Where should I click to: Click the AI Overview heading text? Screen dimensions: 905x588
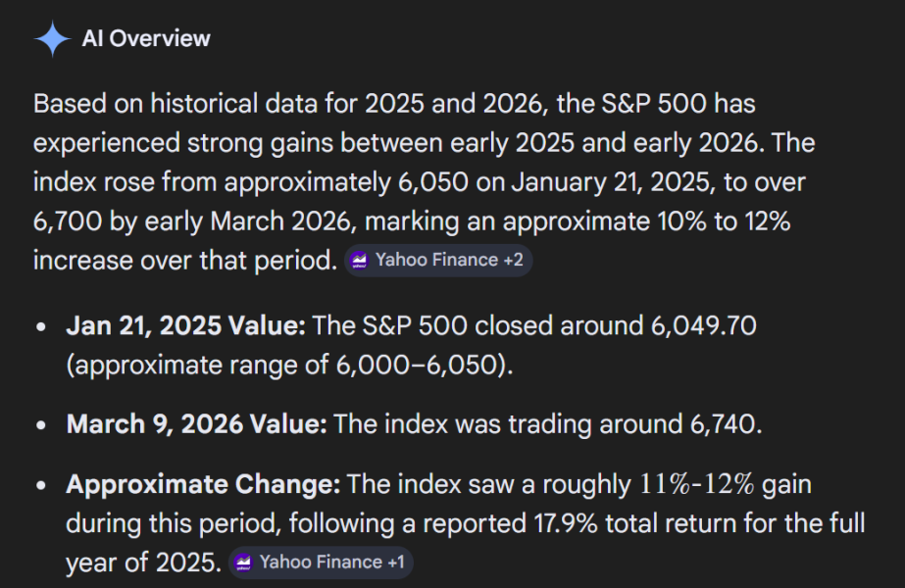tap(146, 39)
